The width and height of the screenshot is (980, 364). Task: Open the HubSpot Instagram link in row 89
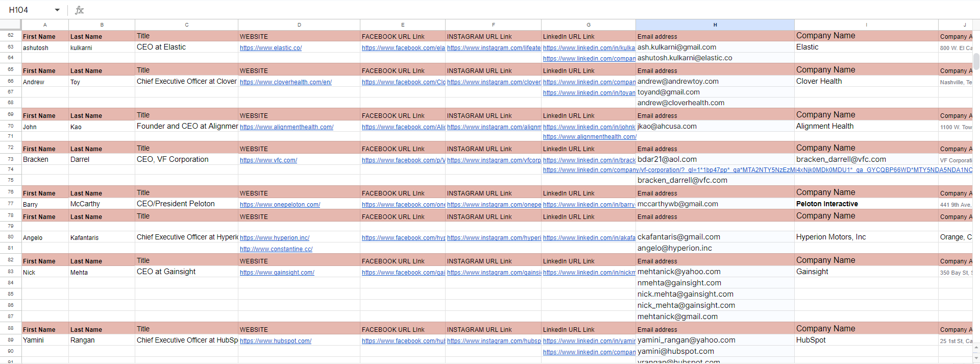click(x=494, y=341)
